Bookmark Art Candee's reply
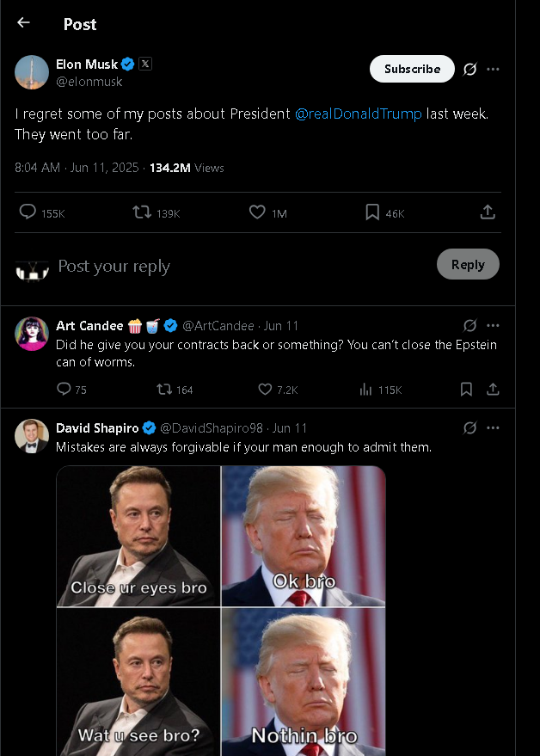Image resolution: width=540 pixels, height=756 pixels. 466,390
